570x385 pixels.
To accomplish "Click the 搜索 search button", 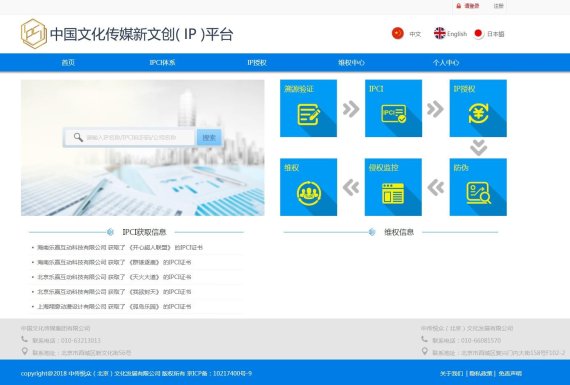I will click(x=209, y=137).
